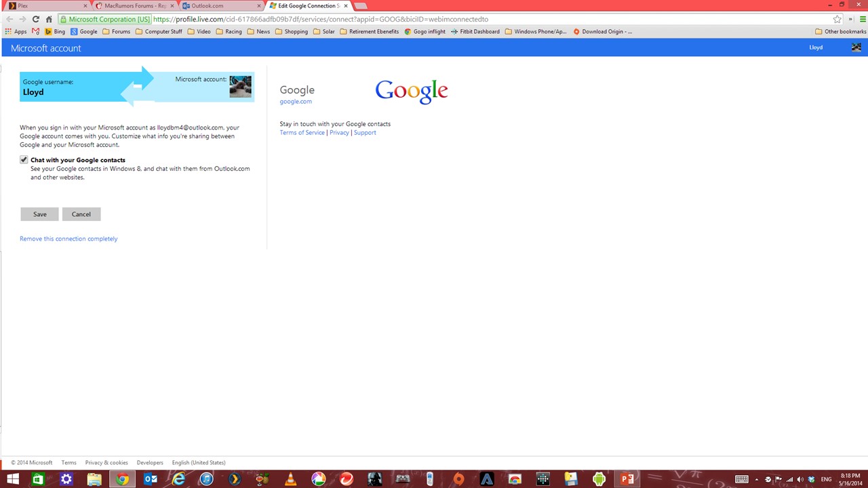Open the Developers footer link
This screenshot has width=868, height=488.
[x=150, y=463]
